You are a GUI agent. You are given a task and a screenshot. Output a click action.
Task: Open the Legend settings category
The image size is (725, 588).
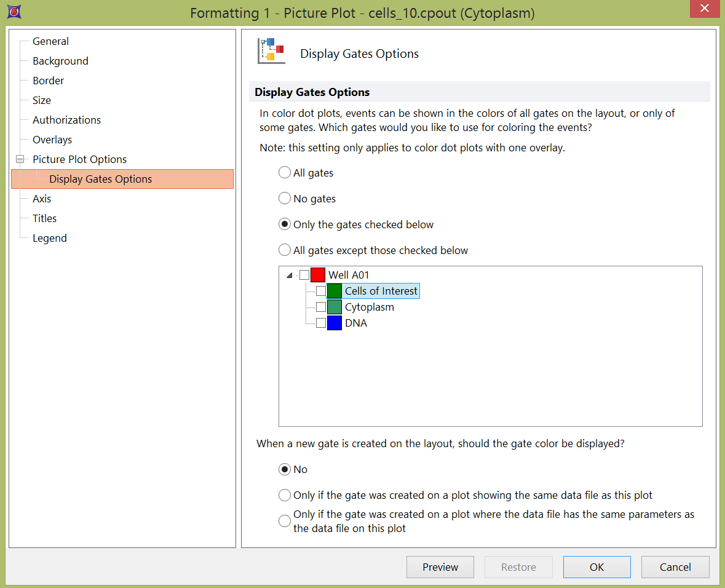[x=50, y=238]
